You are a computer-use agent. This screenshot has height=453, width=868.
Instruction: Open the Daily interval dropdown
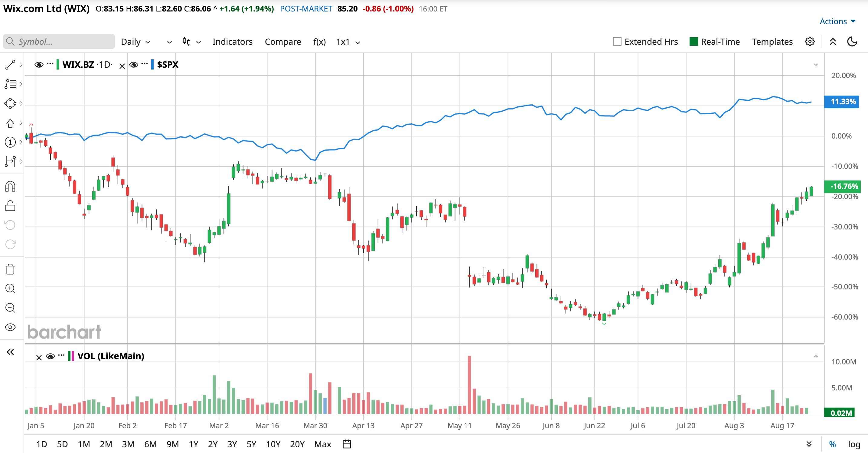coord(135,42)
